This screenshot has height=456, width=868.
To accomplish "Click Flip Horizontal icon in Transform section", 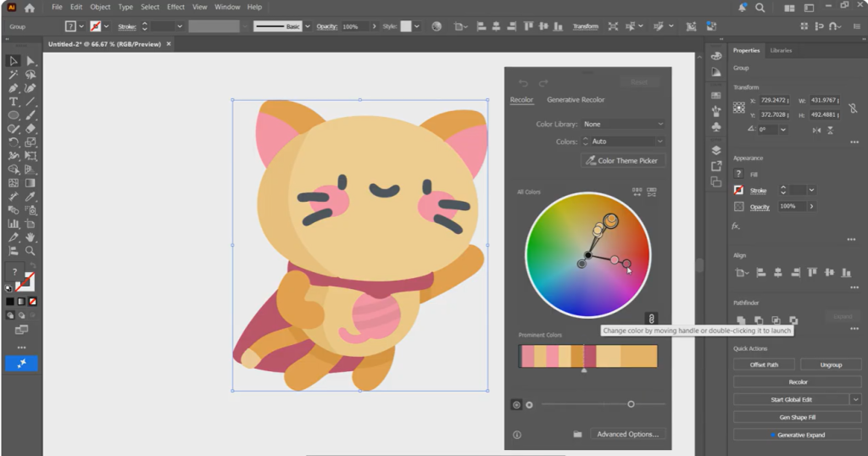I will (816, 130).
